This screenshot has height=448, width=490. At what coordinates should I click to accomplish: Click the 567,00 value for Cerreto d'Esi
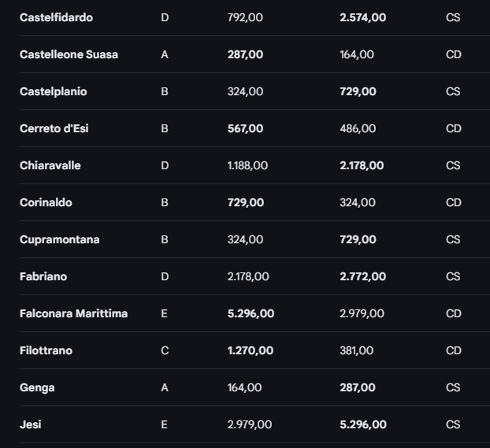[245, 128]
